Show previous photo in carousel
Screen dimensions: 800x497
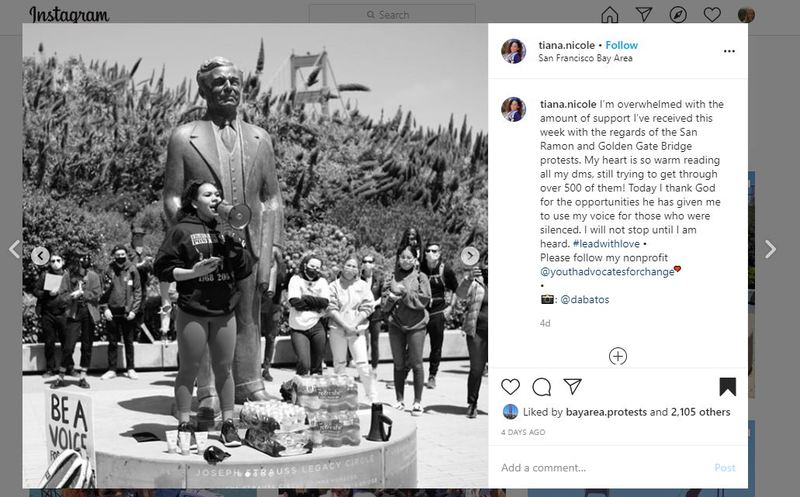tap(40, 256)
